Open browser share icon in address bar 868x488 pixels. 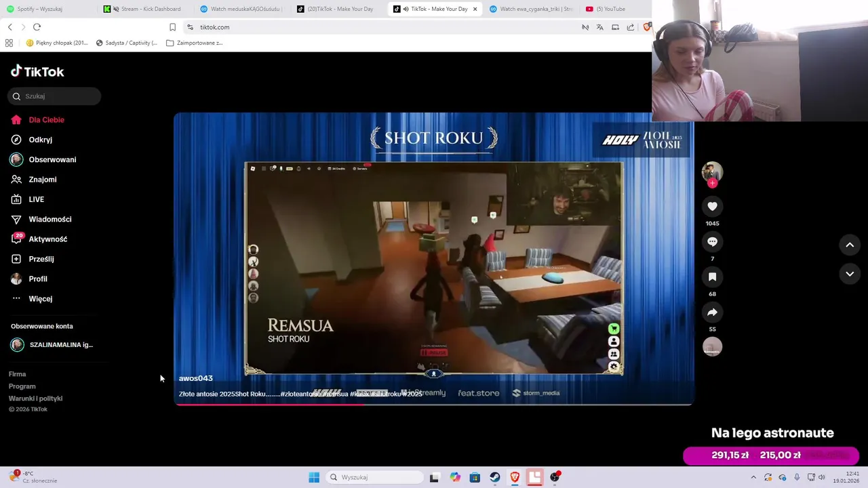pos(631,27)
